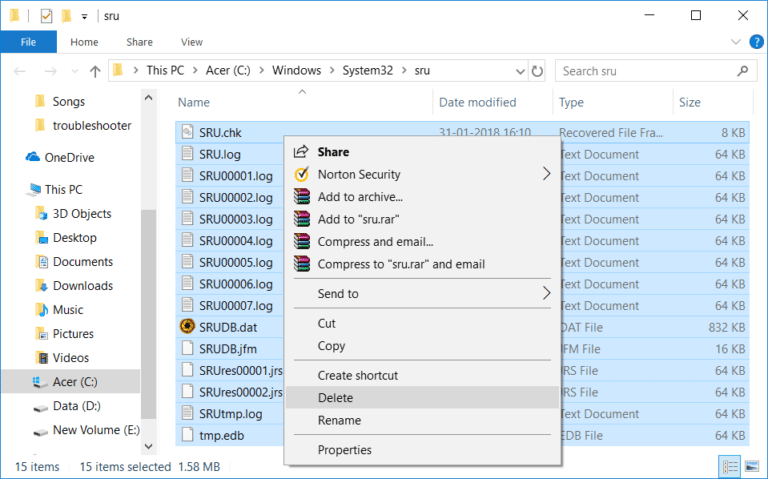Go up one folder level with arrow
Screen dimensions: 768x479
(95, 71)
